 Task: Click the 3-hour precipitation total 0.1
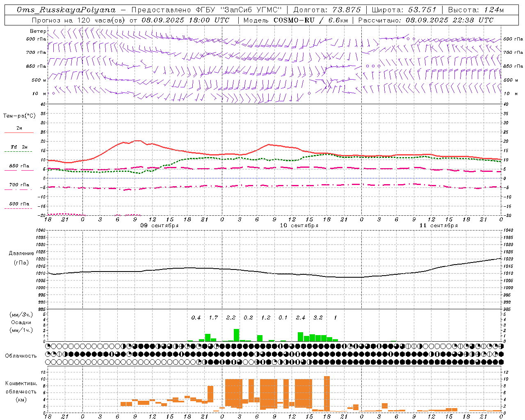(283, 318)
